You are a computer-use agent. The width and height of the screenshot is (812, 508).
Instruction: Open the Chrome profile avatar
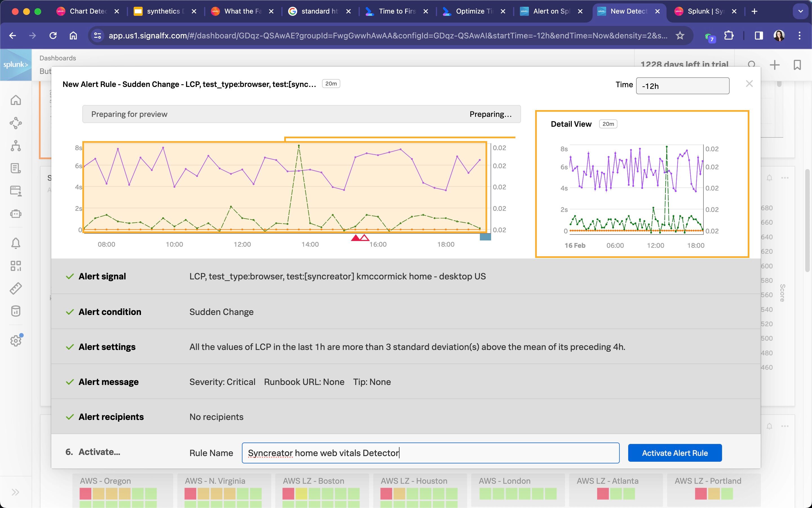[x=779, y=36]
